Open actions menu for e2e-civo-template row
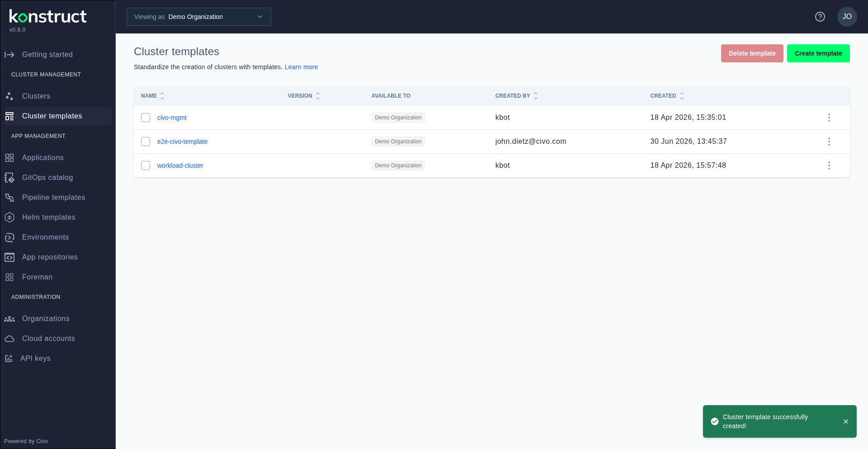The width and height of the screenshot is (868, 449). [x=829, y=142]
